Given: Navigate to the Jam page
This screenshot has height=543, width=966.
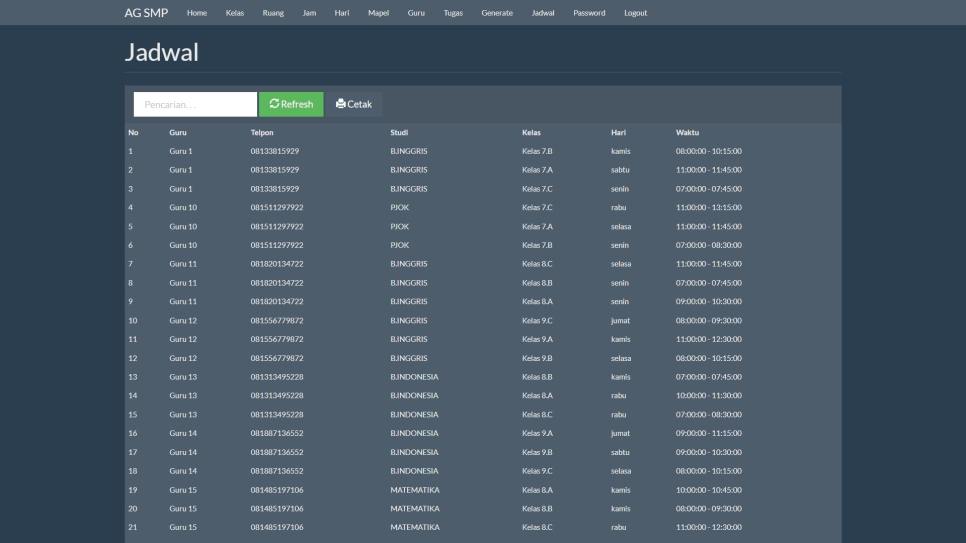Looking at the screenshot, I should point(309,13).
